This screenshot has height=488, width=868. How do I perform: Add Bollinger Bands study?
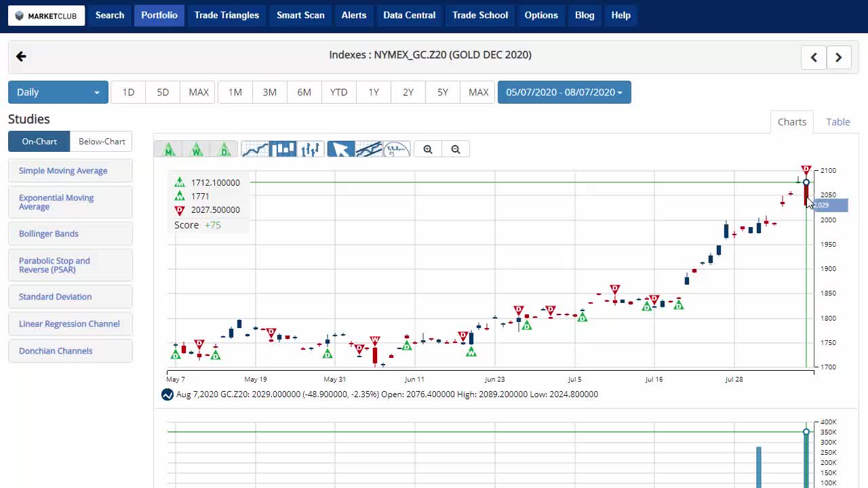(x=71, y=234)
